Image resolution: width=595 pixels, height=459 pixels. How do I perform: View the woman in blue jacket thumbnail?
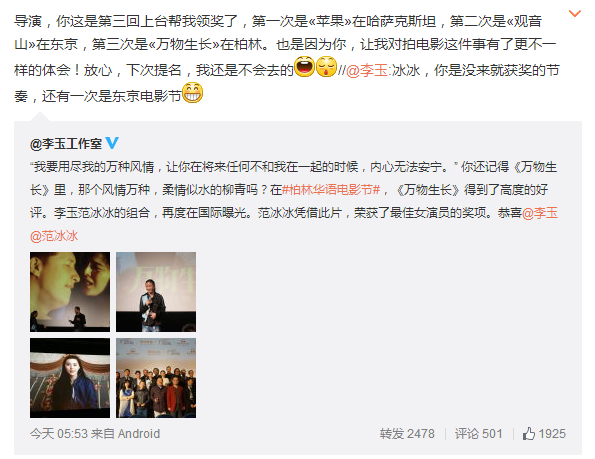[x=70, y=378]
